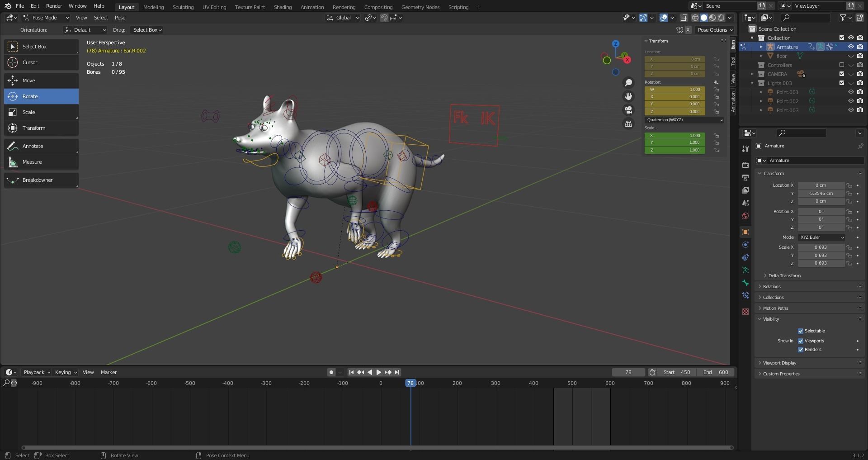Open Drag Select Box dropdown
The image size is (868, 460).
click(147, 30)
